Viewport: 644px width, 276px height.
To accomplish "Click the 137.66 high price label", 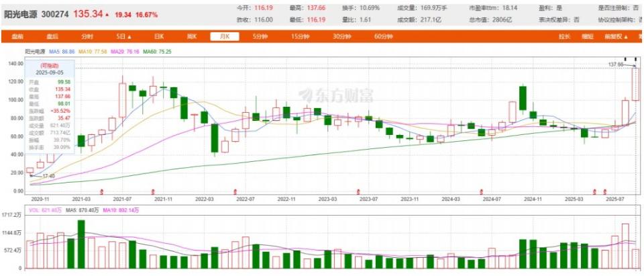I will 616,64.
